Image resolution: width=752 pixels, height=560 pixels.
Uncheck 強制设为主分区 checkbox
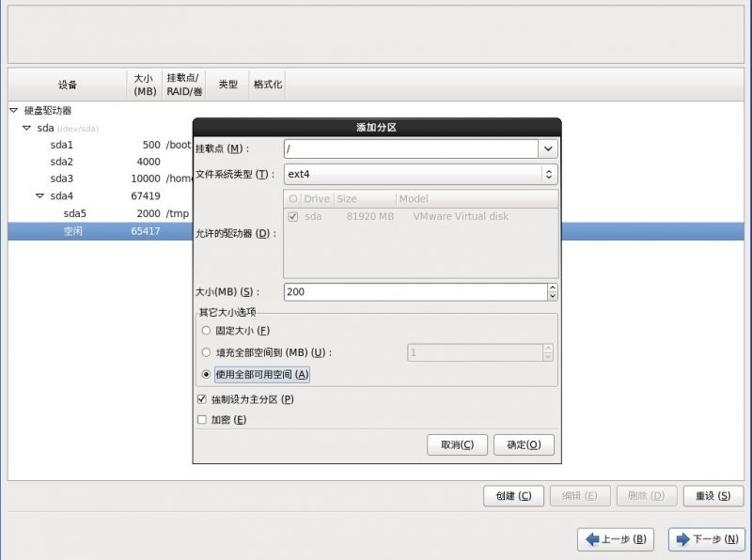tap(202, 399)
